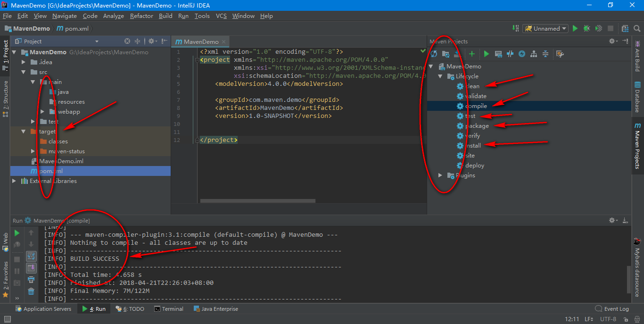
Task: Run Maven build green arrow in Maven panel
Action: (487, 54)
